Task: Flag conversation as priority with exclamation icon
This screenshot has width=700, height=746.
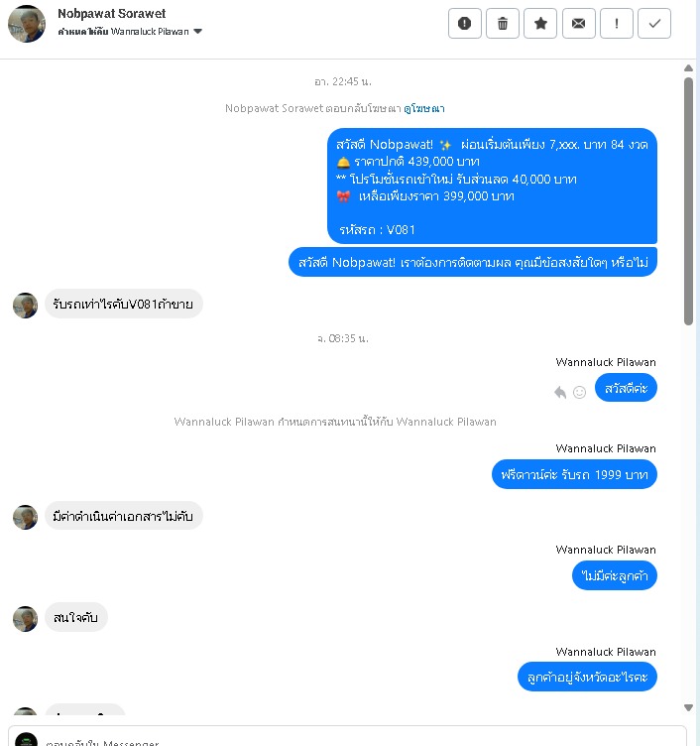Action: (x=617, y=24)
